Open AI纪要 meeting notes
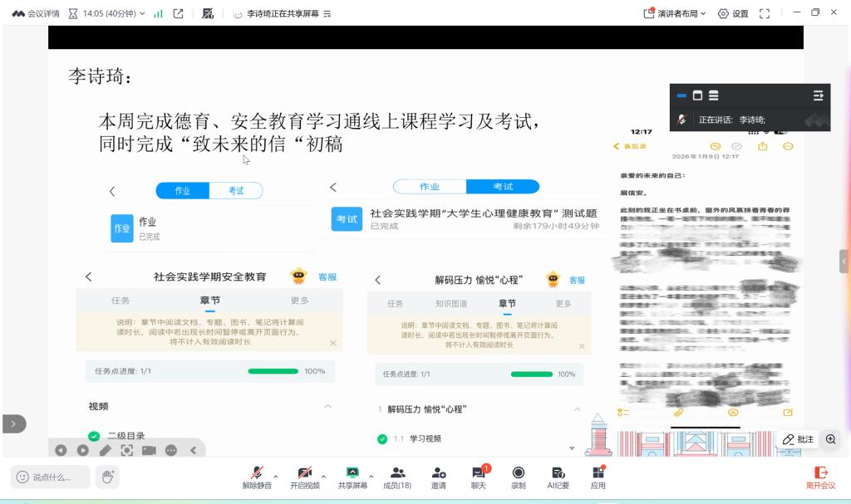The height and width of the screenshot is (504, 851). click(558, 477)
